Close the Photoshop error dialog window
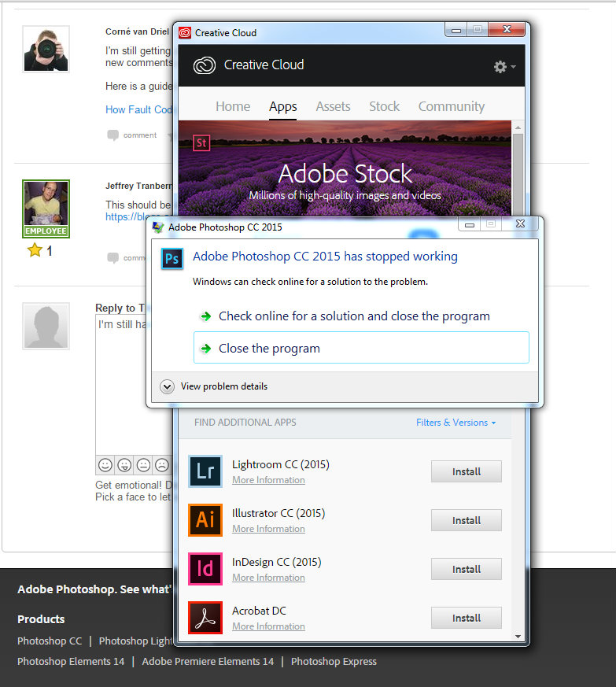This screenshot has width=616, height=687. coord(520,224)
